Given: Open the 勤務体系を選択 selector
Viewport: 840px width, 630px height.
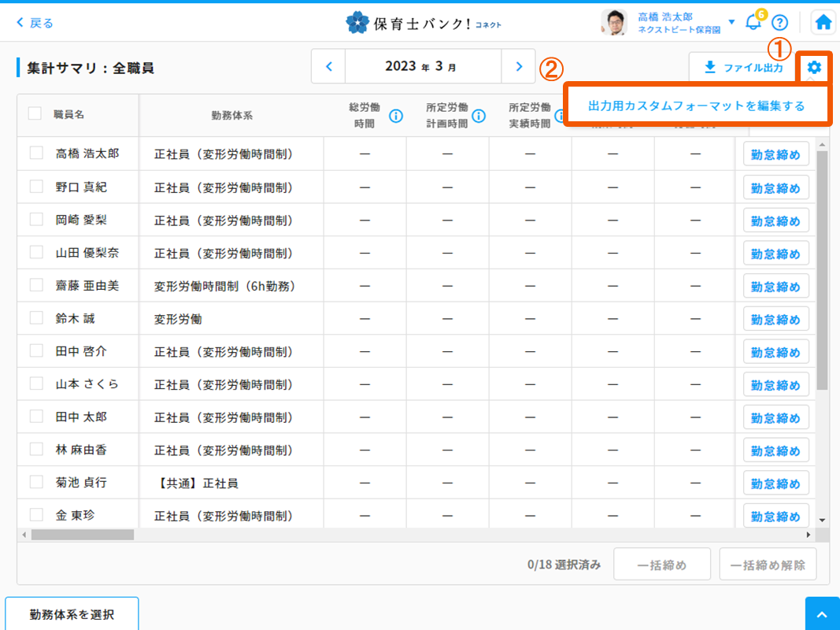Looking at the screenshot, I should (72, 614).
